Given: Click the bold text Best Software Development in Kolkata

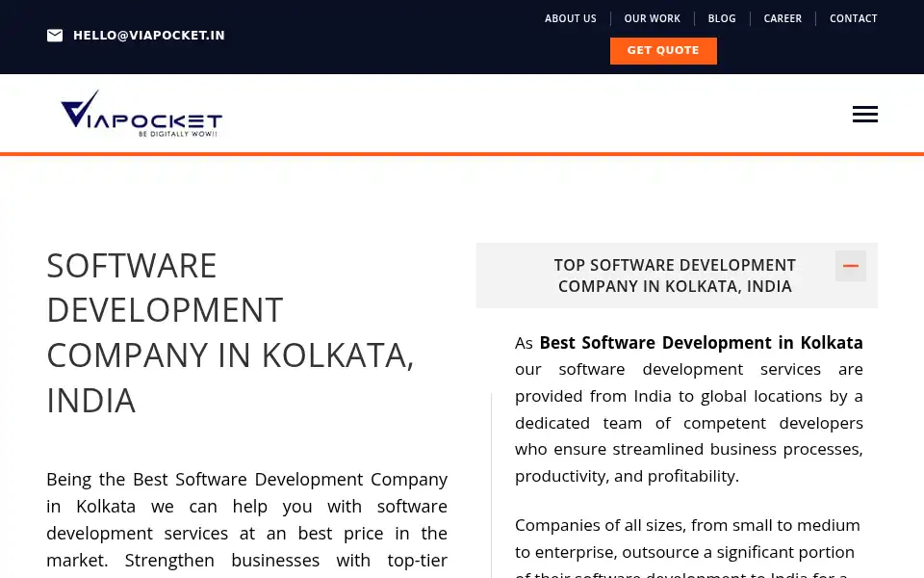Looking at the screenshot, I should [x=701, y=343].
